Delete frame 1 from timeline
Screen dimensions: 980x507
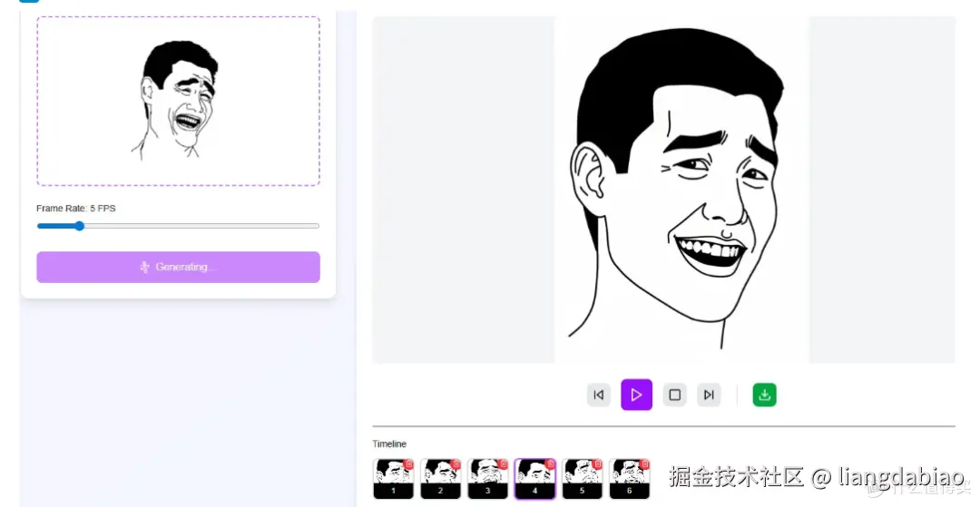408,464
